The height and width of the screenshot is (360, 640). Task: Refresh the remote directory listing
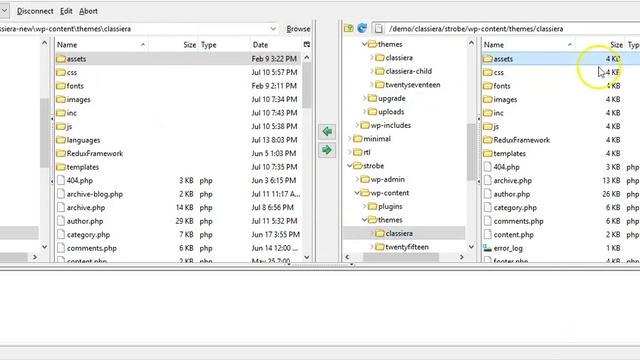(x=362, y=29)
